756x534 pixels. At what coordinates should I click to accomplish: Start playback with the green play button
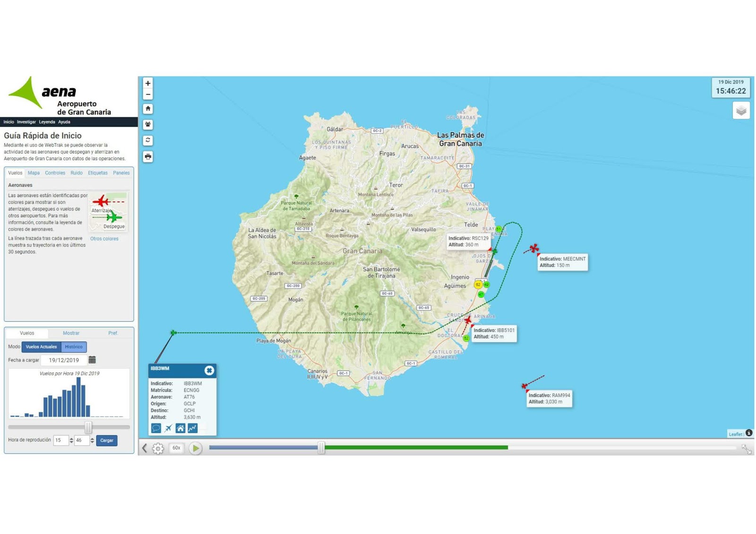tap(195, 448)
